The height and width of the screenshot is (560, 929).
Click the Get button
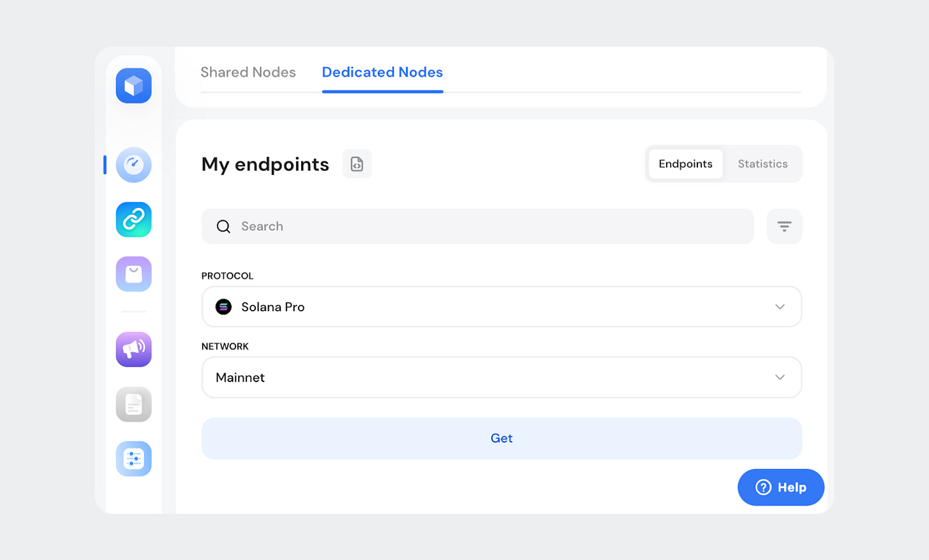coord(502,438)
